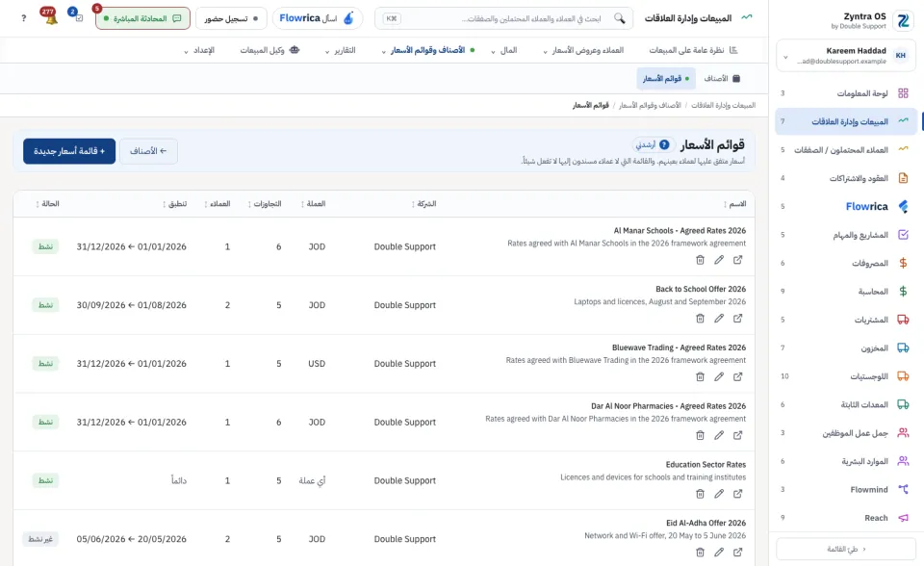Open المشاريع والمهام in sidebar
This screenshot has width=924, height=566.
coord(845,235)
